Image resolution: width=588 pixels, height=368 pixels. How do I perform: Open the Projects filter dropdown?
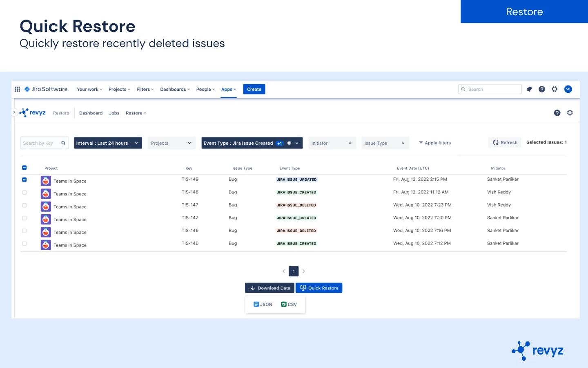click(x=171, y=143)
